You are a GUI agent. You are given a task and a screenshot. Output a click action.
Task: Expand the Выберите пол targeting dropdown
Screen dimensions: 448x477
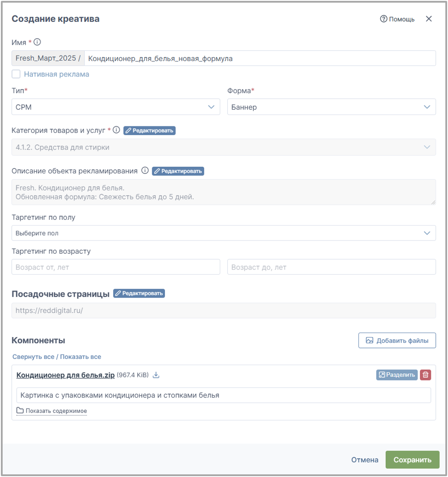click(223, 233)
